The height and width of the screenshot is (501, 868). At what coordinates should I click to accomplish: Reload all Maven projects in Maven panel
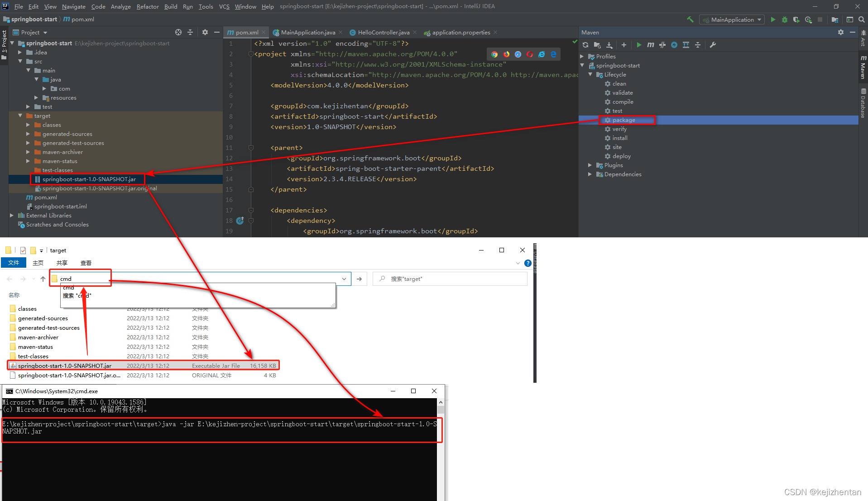[585, 45]
